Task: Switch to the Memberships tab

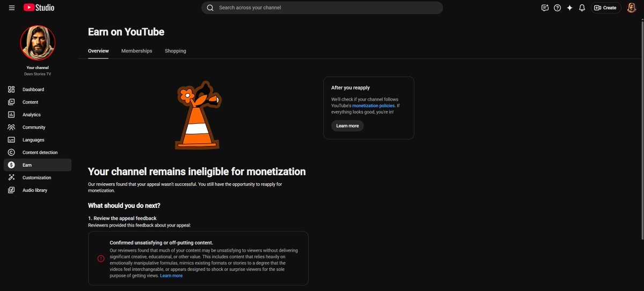Action: [x=137, y=51]
